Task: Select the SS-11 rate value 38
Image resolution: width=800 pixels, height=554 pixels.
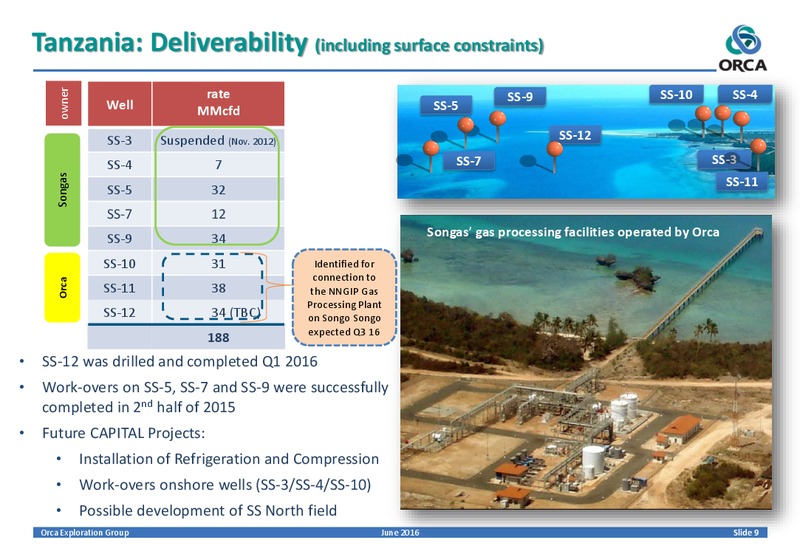Action: (x=218, y=288)
